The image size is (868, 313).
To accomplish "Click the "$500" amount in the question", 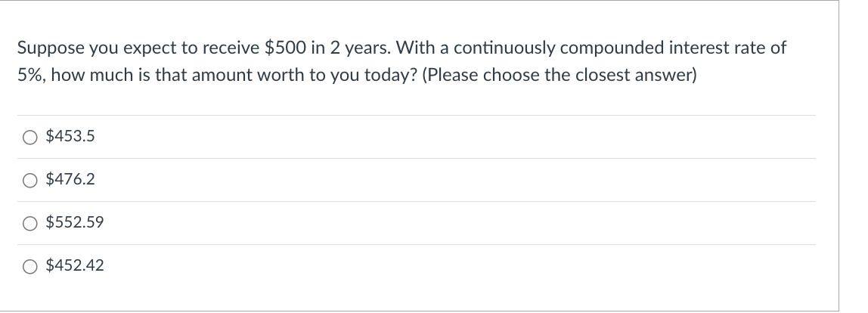I will tap(284, 48).
